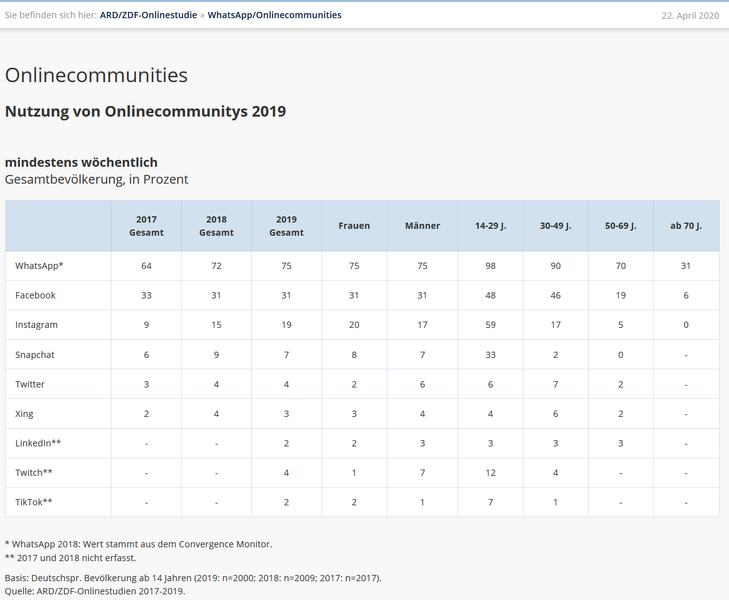
Task: Select the WhatsApp* row label
Action: (39, 266)
